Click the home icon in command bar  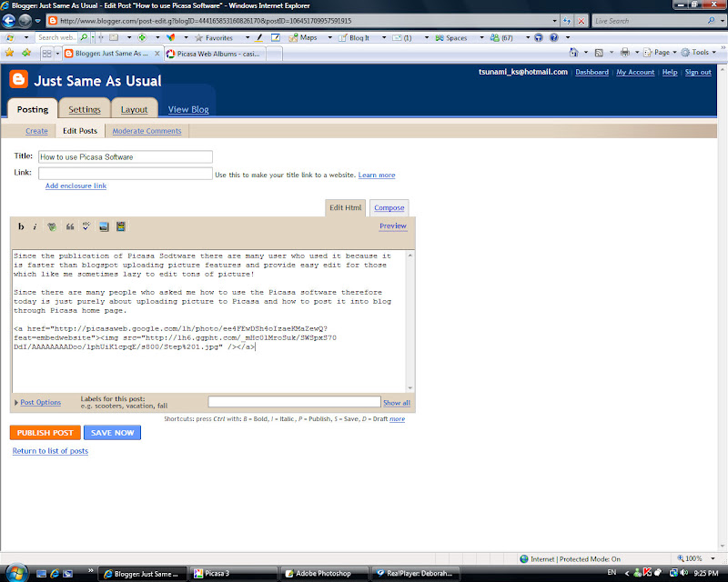(574, 53)
